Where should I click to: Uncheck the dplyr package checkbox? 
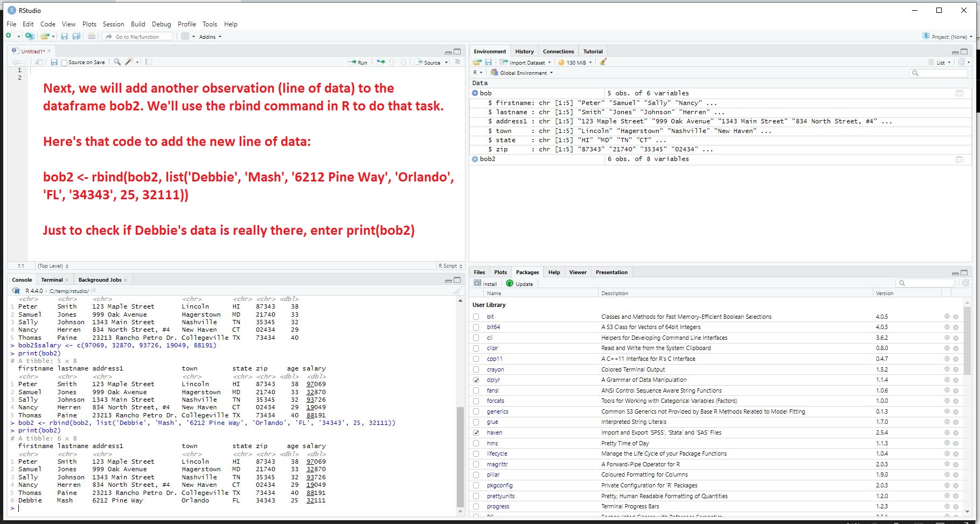coord(476,380)
